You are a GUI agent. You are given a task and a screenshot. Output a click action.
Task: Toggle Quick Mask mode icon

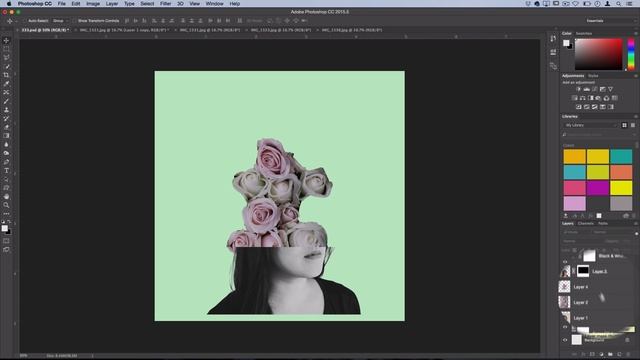point(6,241)
